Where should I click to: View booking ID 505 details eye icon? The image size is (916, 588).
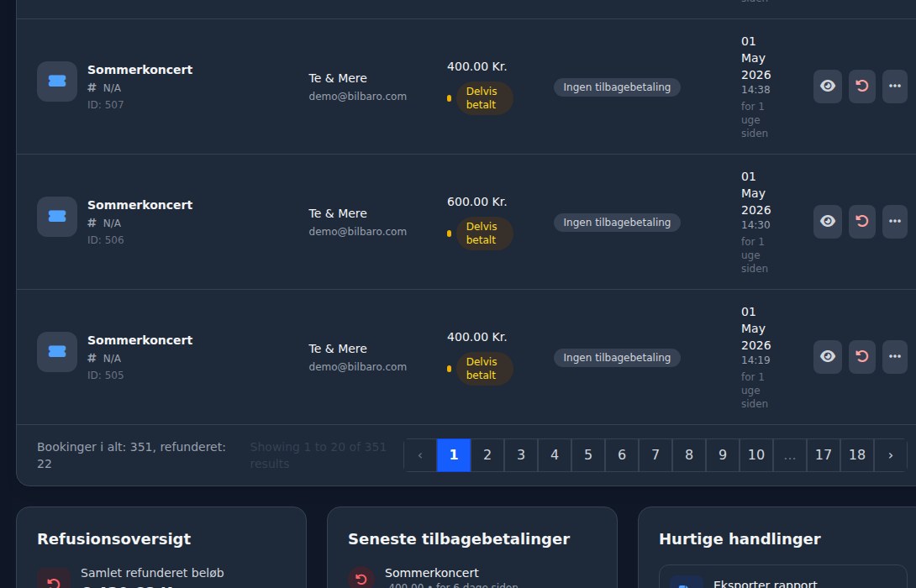point(827,357)
